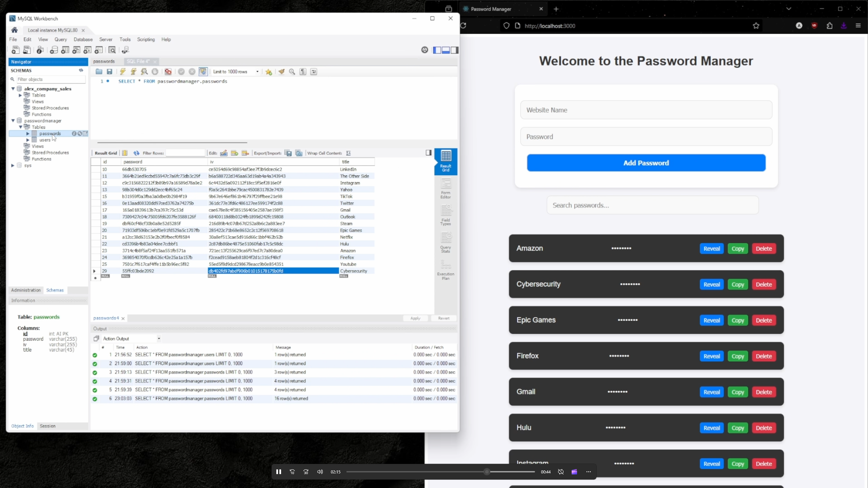Expand Tables under alex_company_sales
Screen dimensions: 868x488
point(20,95)
